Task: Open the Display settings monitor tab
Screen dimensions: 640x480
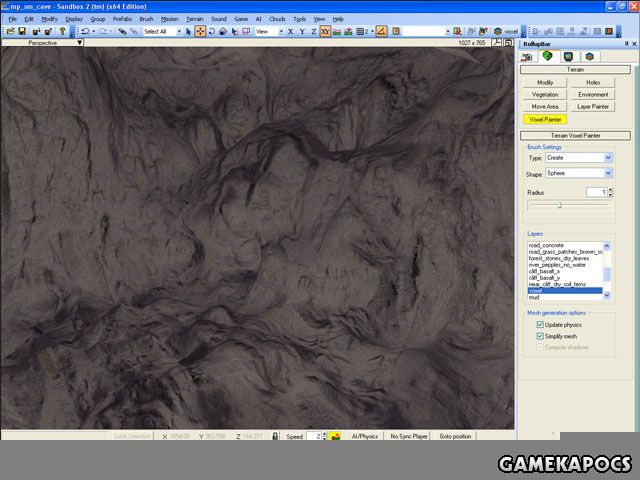Action: (568, 57)
